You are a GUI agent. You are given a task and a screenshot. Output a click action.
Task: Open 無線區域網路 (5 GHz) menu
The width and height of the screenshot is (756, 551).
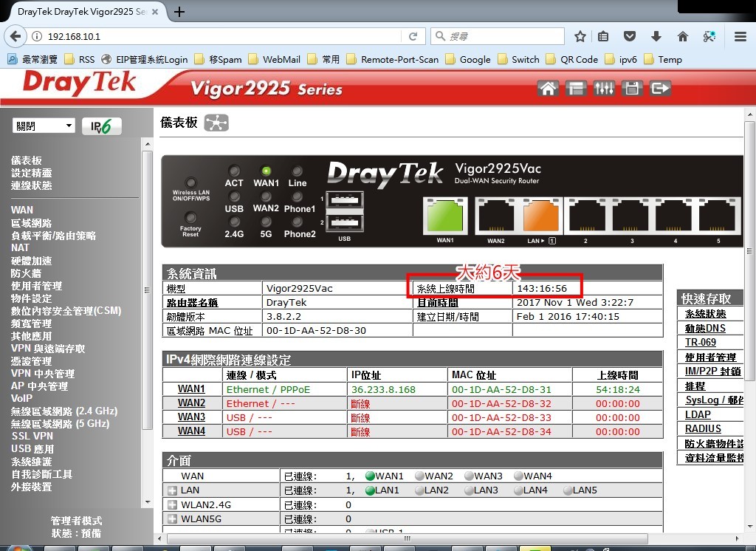pyautogui.click(x=61, y=424)
